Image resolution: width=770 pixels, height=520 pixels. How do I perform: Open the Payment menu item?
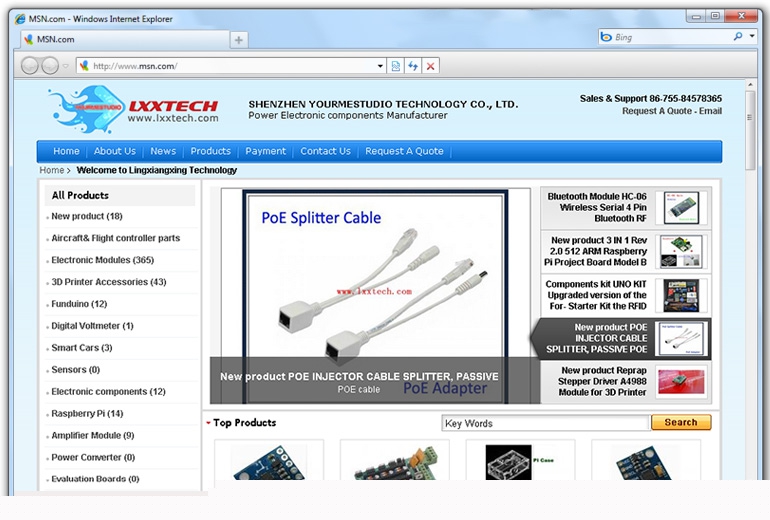click(x=265, y=151)
